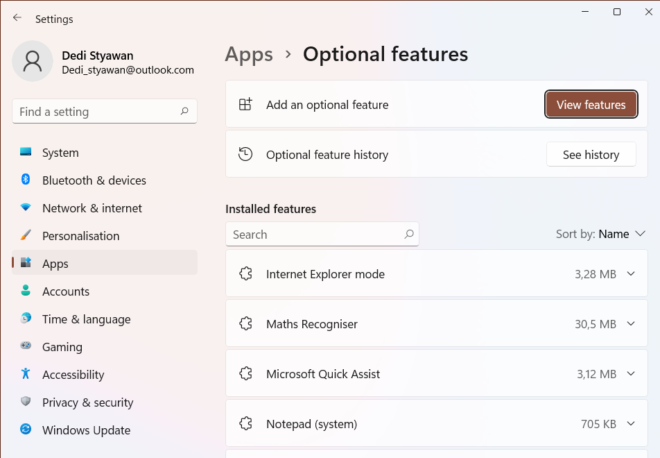
Task: Click the Apps icon in sidebar
Action: 26,263
